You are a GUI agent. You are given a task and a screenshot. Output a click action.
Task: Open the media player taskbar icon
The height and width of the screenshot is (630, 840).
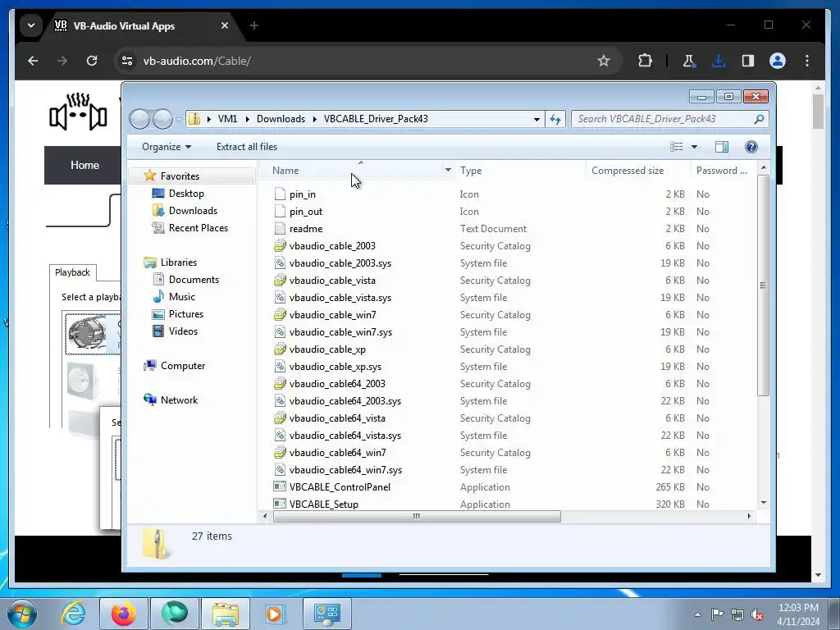pyautogui.click(x=276, y=614)
